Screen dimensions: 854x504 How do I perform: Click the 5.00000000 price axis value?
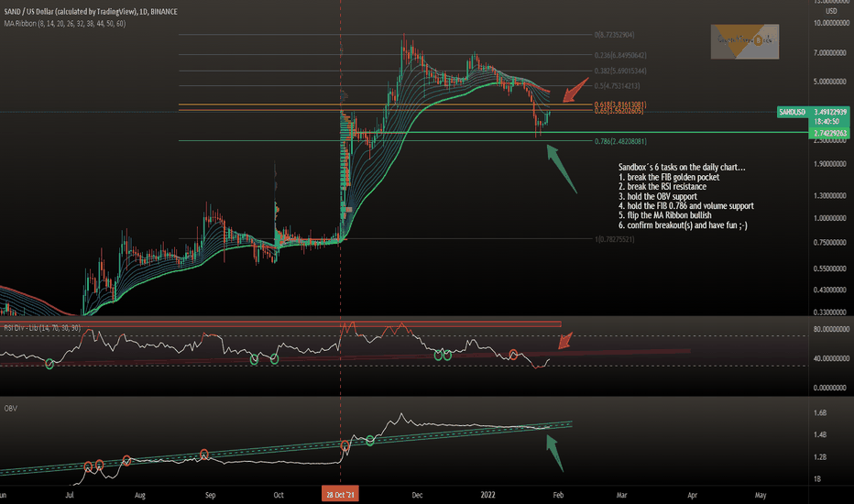point(831,82)
